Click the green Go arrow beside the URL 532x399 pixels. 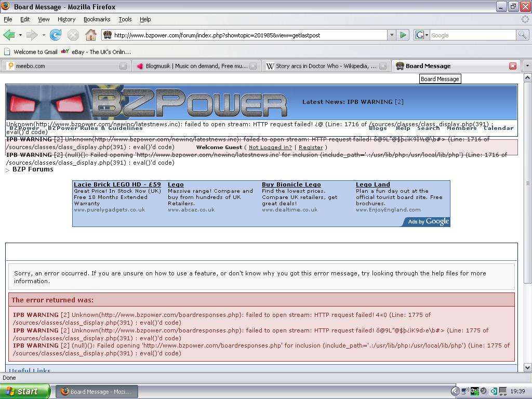[403, 35]
